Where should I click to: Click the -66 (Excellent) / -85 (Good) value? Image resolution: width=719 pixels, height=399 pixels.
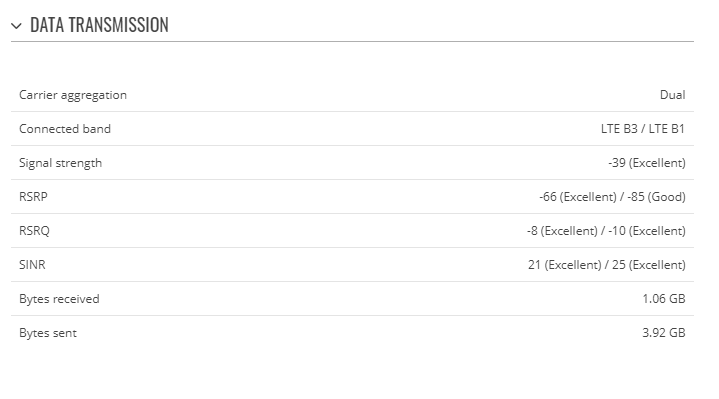click(613, 197)
